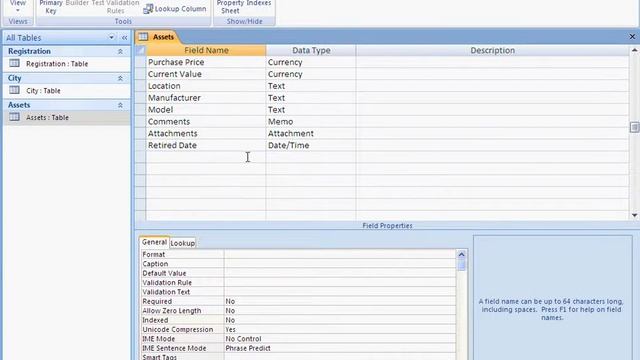Click the Description cell for Location row
Viewport: 640px width, 360px height.
tap(492, 86)
